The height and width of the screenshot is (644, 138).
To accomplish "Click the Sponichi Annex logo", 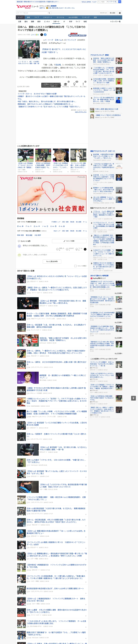I will click(x=77, y=35).
